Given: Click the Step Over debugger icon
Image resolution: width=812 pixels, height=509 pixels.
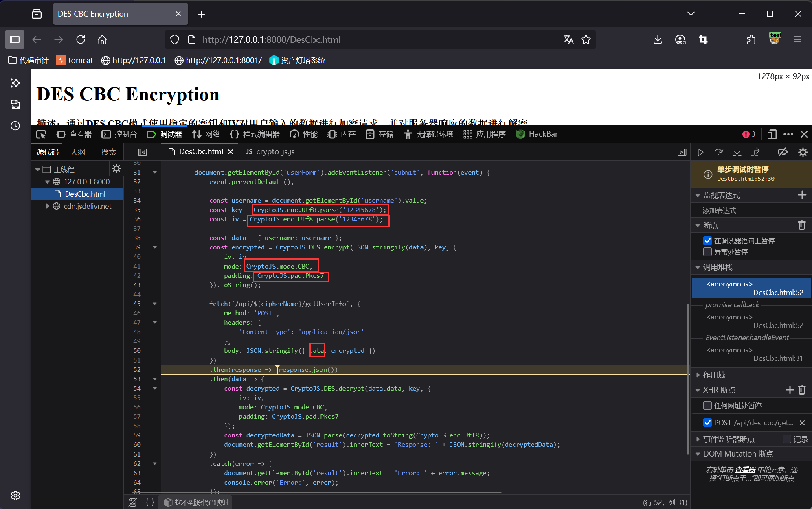Looking at the screenshot, I should 719,152.
